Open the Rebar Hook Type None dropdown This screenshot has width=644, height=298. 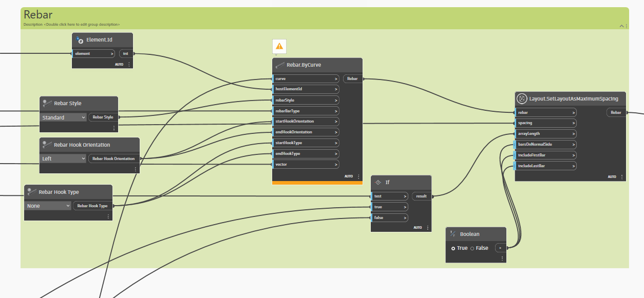tap(48, 206)
